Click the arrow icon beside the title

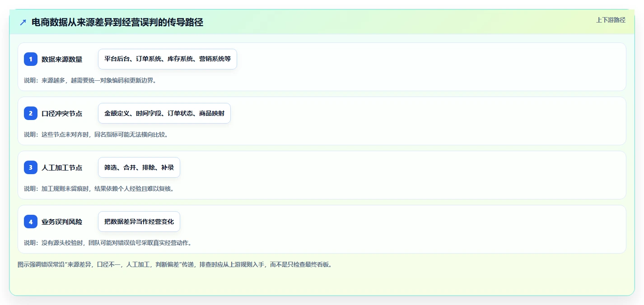(23, 23)
